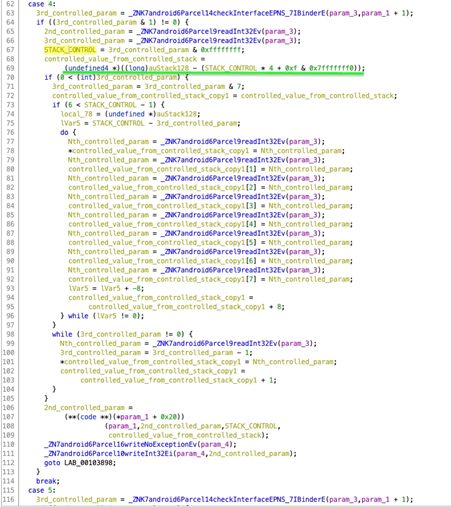This screenshot has width=451, height=507.
Task: Click the 0x20 offset on line 107
Action: tap(169, 417)
